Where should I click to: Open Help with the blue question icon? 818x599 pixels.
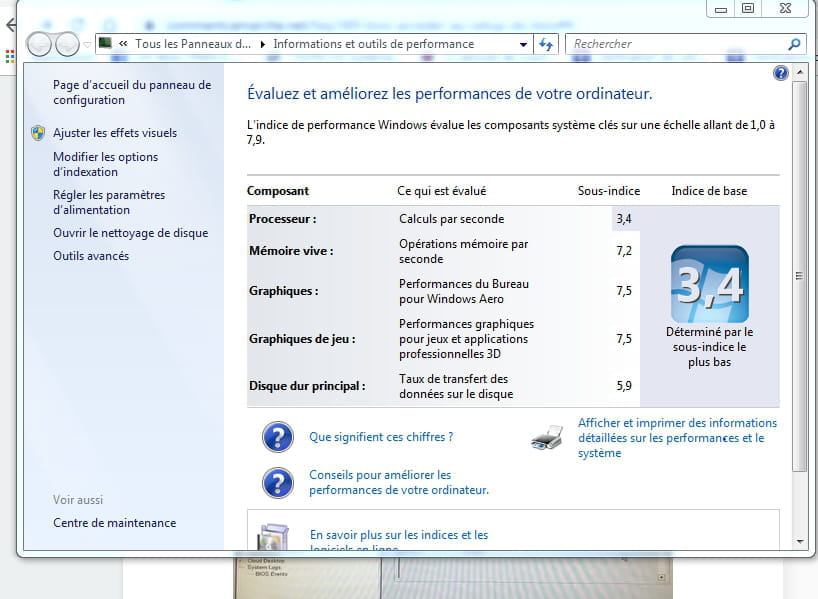[x=781, y=73]
